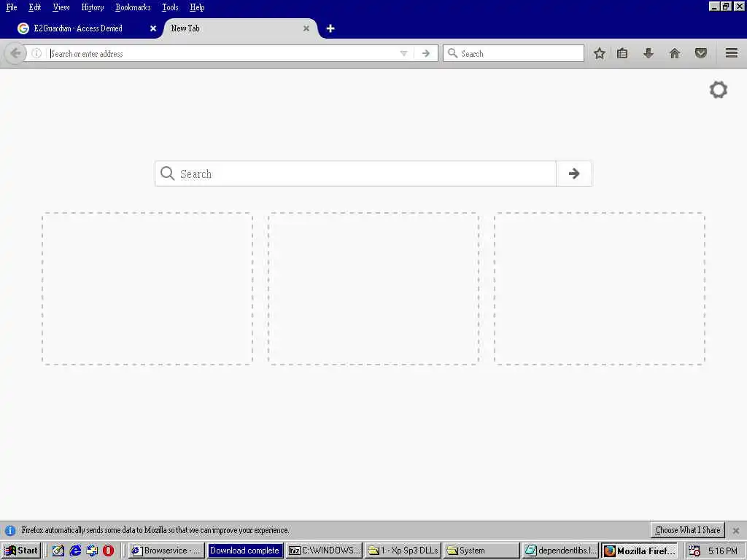The height and width of the screenshot is (560, 747).
Task: Close the E2Guardian - Access Denied tab
Action: coord(153,28)
